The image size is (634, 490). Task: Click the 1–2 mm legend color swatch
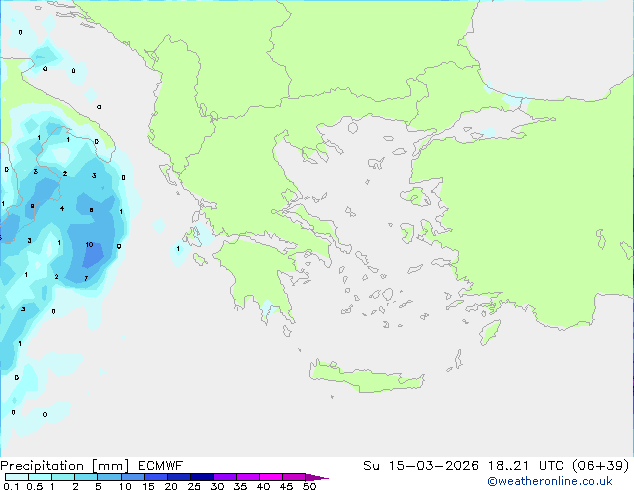(63, 477)
